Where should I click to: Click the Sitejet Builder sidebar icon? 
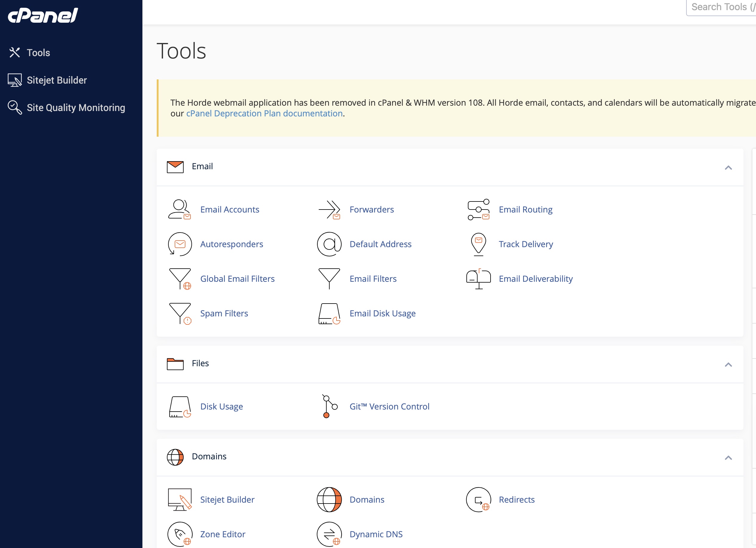[x=15, y=80]
